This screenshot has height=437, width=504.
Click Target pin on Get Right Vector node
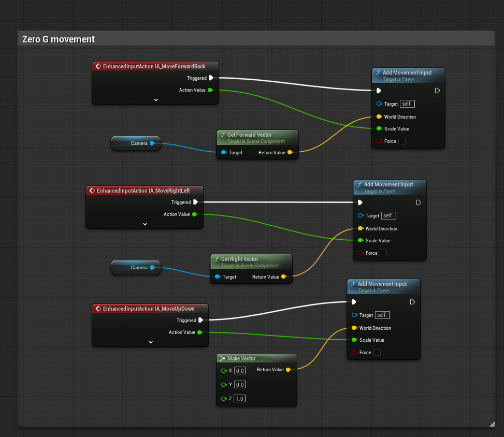coord(218,277)
